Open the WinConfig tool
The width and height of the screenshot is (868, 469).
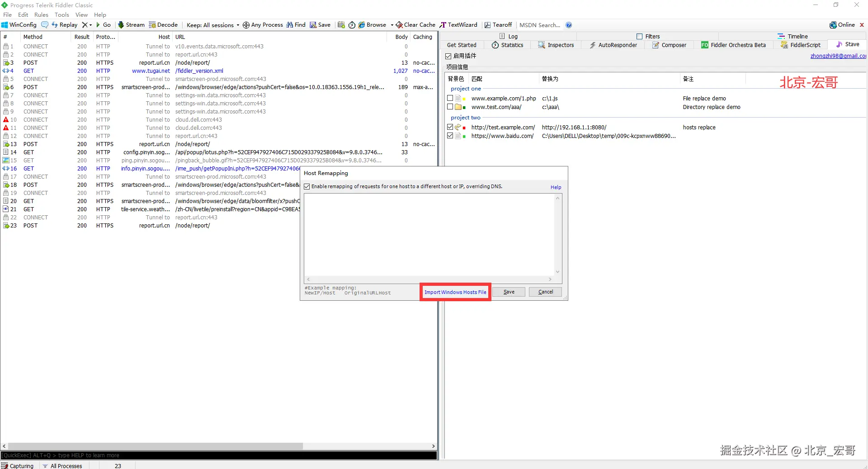click(x=19, y=25)
